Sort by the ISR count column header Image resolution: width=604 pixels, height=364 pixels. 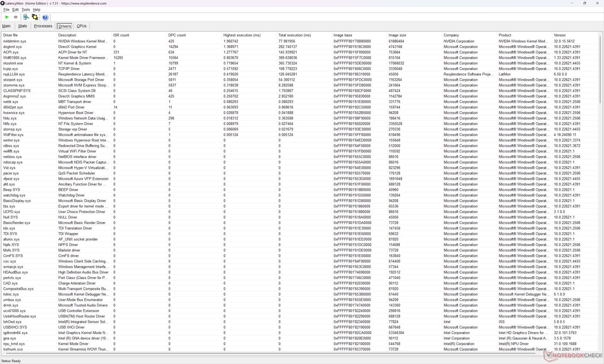tap(121, 35)
